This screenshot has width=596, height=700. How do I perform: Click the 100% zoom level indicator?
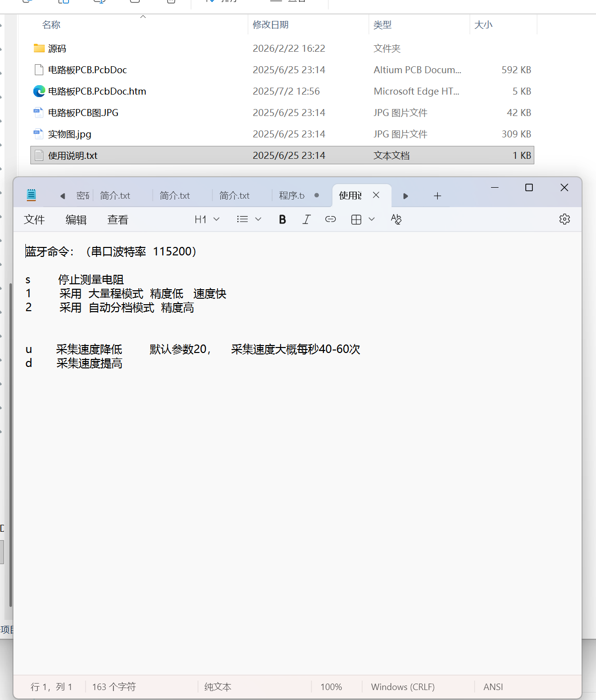331,687
